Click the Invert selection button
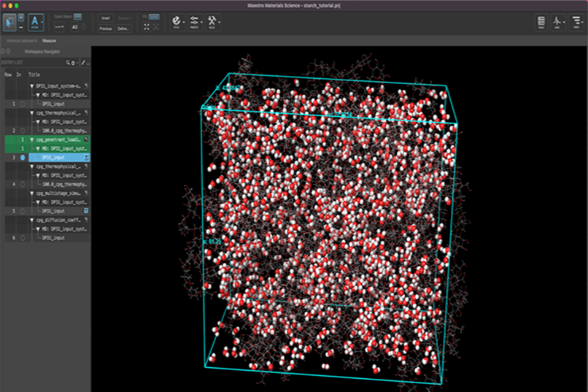588x392 pixels. coord(105,18)
